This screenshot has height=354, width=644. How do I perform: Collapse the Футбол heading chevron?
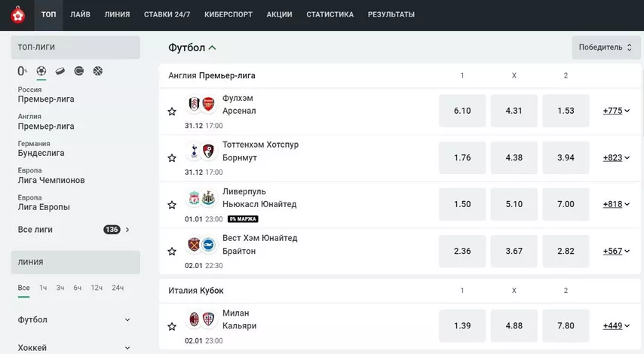213,47
